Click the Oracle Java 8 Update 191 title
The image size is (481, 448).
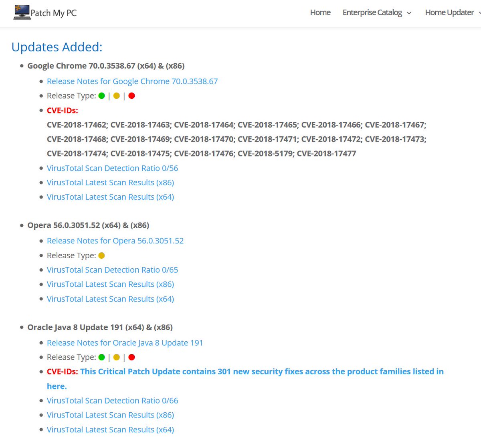tap(100, 327)
